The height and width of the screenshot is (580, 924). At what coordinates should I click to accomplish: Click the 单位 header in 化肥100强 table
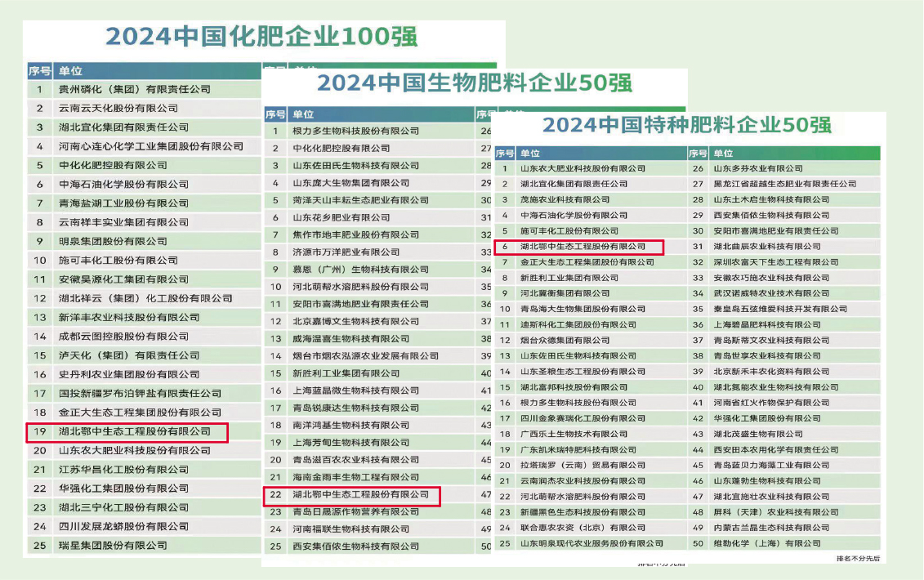tap(70, 71)
